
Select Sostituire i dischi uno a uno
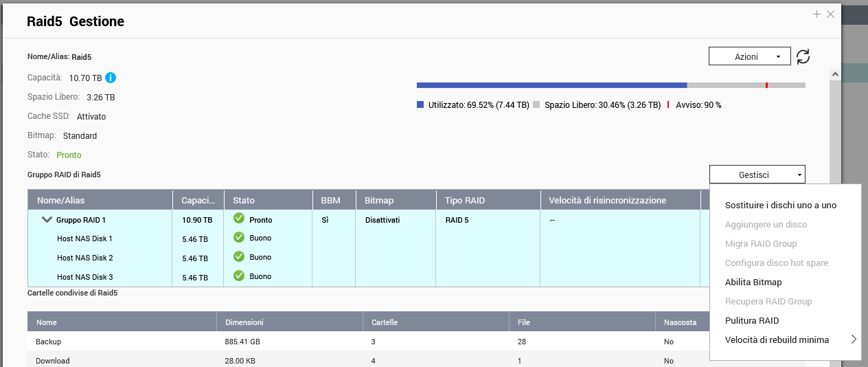point(781,205)
